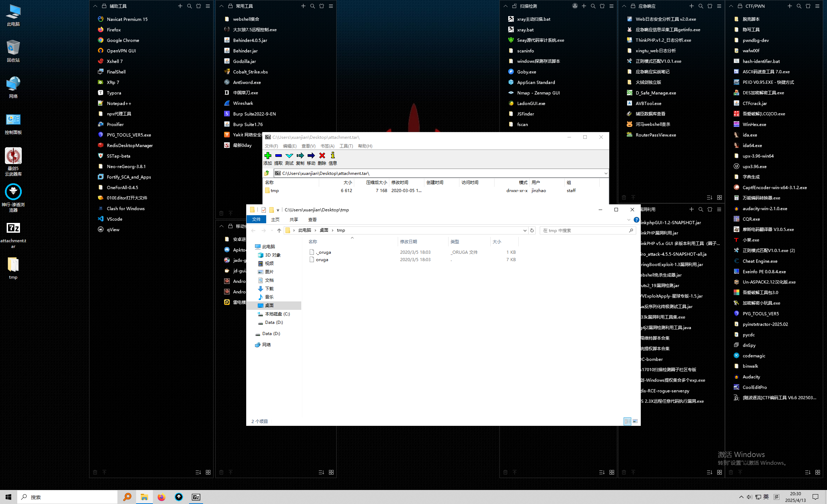Click the 7-Zip Extract (提取) icon
This screenshot has width=827, height=504.
click(x=278, y=158)
